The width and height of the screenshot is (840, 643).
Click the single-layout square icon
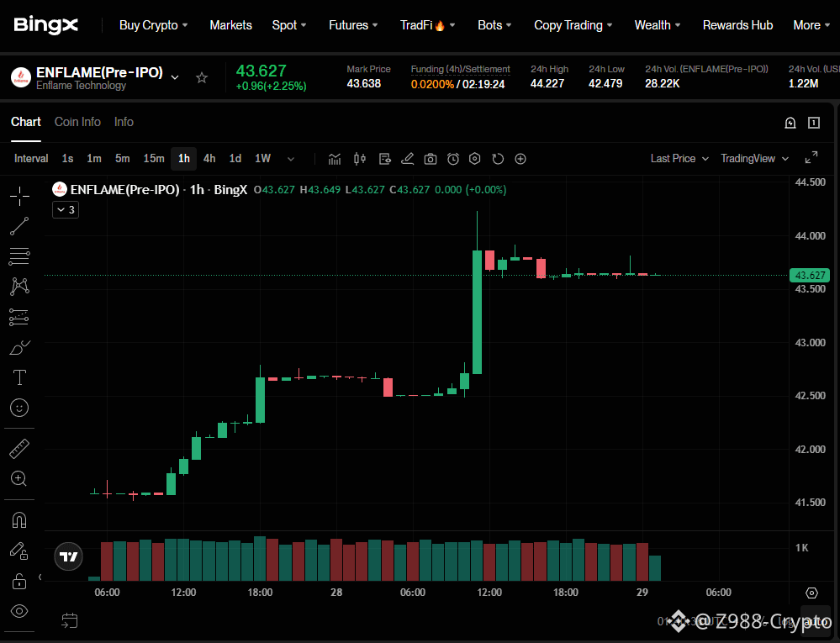point(814,124)
